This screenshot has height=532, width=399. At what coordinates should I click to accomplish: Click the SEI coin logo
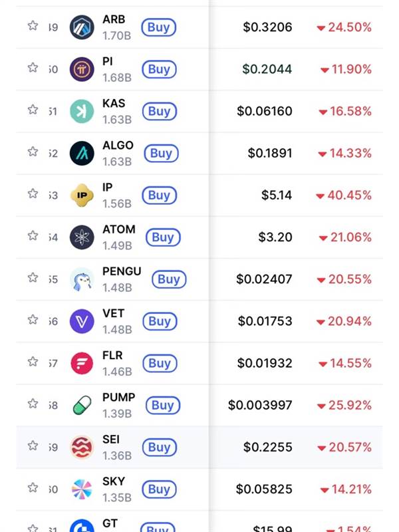click(82, 447)
